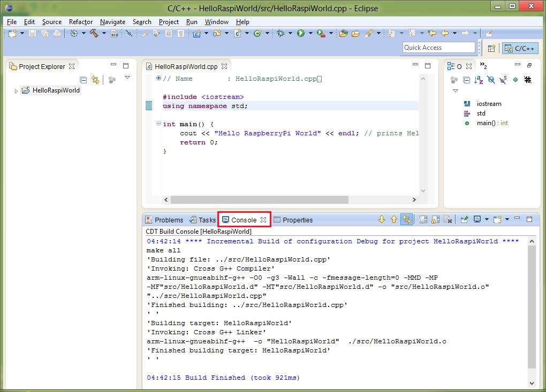
Task: Click the Search (flashlight) toolbar icon
Action: pyautogui.click(x=369, y=33)
